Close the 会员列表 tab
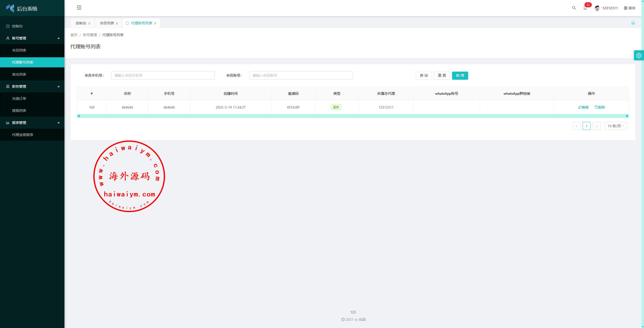Image resolution: width=644 pixels, height=328 pixels. point(117,23)
